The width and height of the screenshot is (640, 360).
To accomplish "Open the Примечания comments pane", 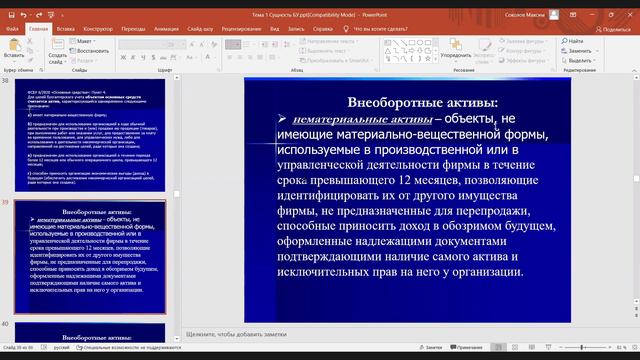I will click(466, 347).
